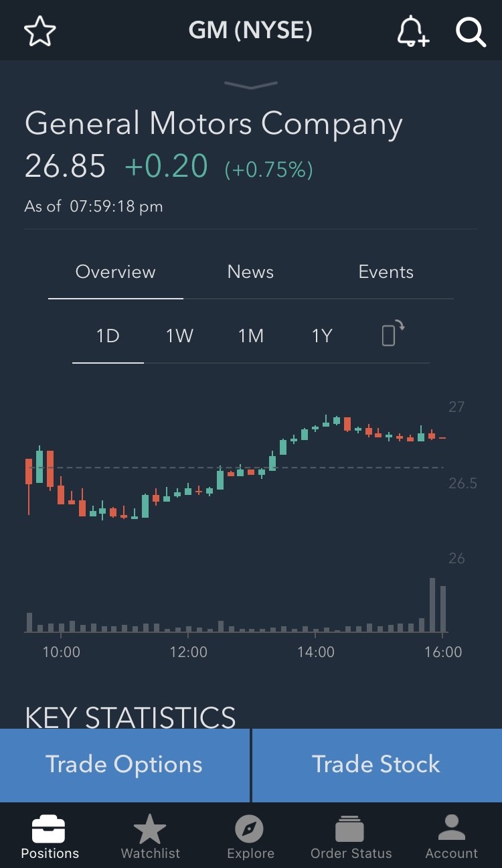Open the search magnifier icon
Image resolution: width=502 pixels, height=868 pixels.
click(x=471, y=31)
